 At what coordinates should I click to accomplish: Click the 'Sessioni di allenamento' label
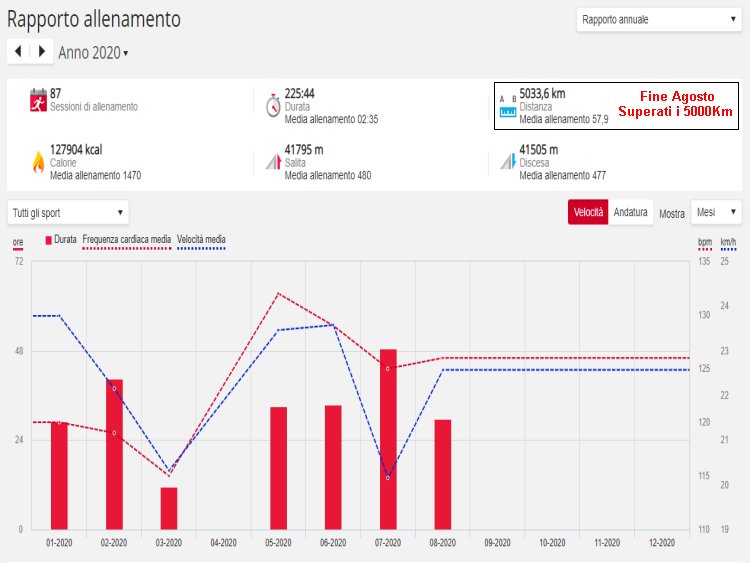(x=94, y=107)
